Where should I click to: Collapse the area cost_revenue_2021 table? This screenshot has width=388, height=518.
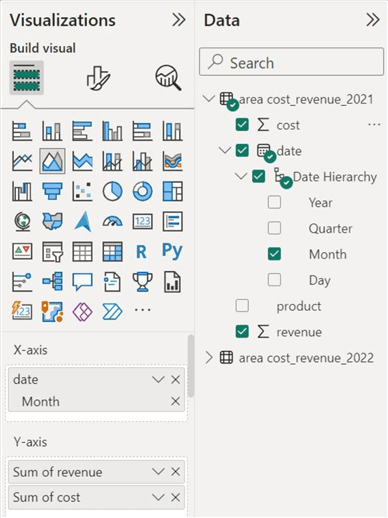[x=209, y=99]
